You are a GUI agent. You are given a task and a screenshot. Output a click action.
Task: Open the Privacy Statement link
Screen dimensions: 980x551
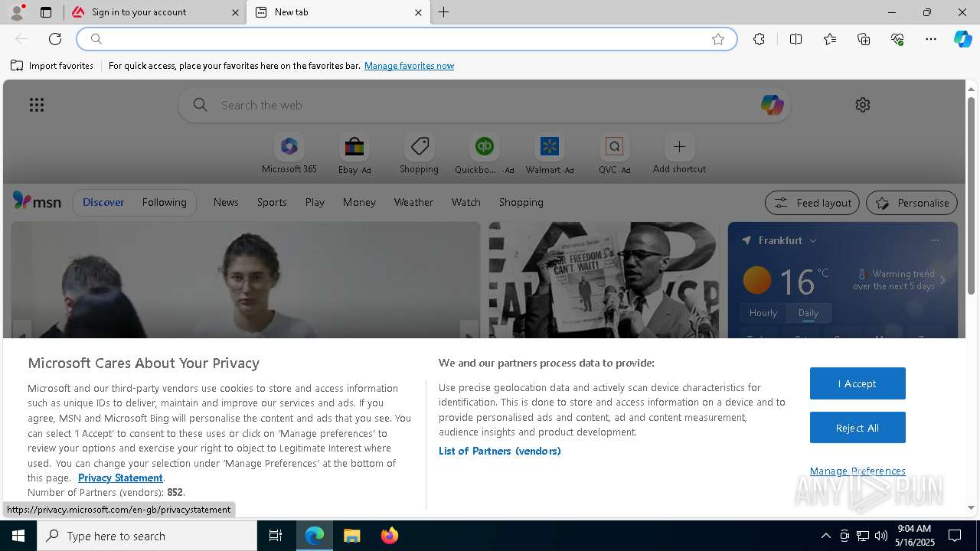[x=120, y=478]
